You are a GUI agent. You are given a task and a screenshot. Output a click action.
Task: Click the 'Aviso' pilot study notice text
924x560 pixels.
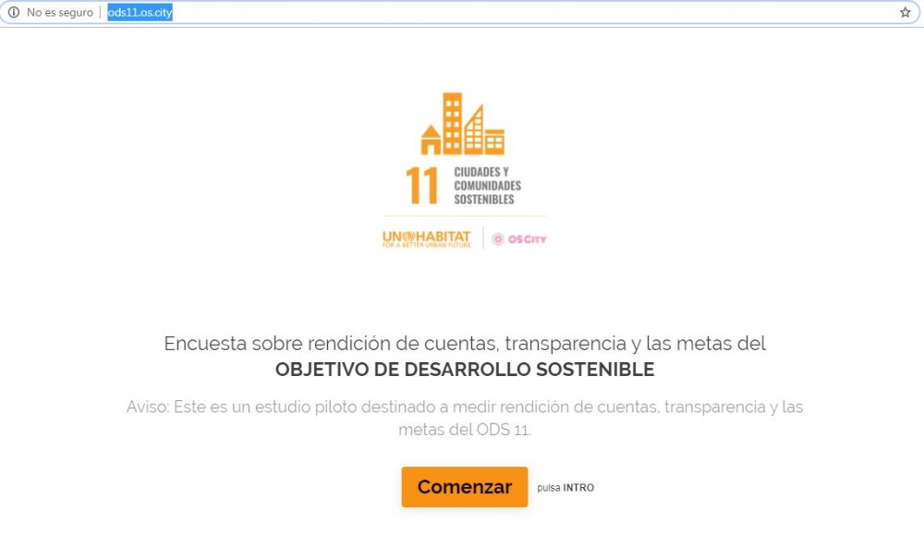(x=464, y=408)
